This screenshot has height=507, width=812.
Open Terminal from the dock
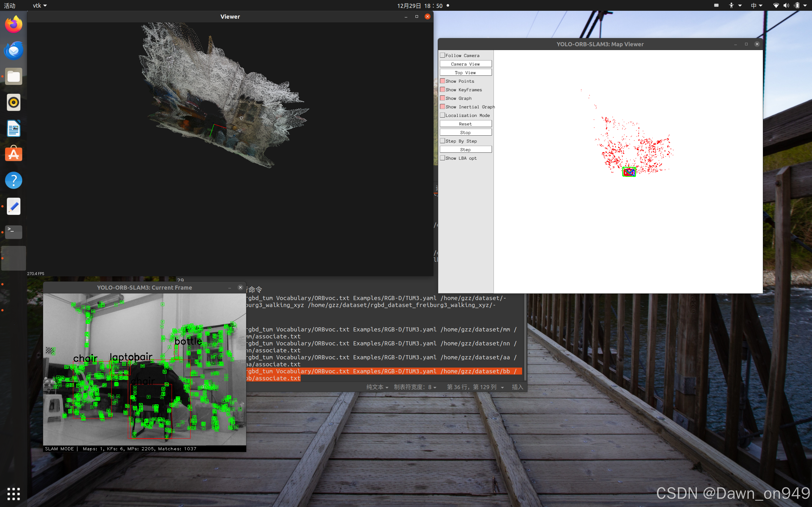pyautogui.click(x=13, y=232)
